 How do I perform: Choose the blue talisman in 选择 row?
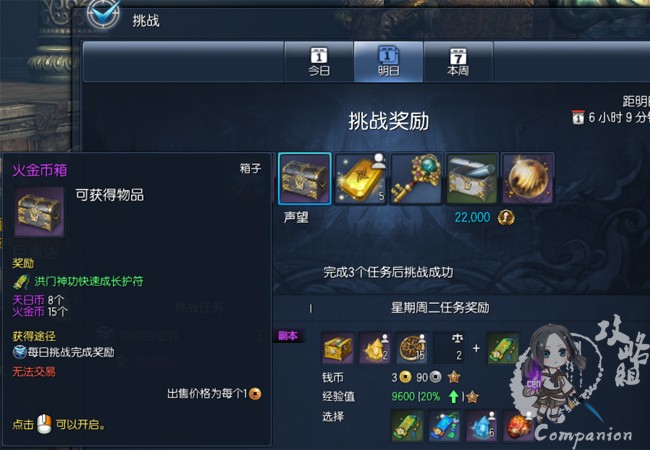coord(444,426)
